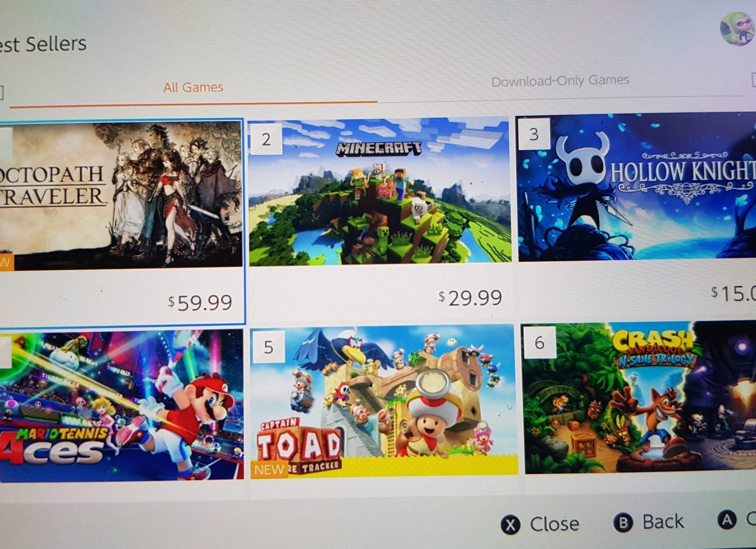756x549 pixels.
Task: Select rank 3 badge on Hollow Knight
Action: point(534,134)
